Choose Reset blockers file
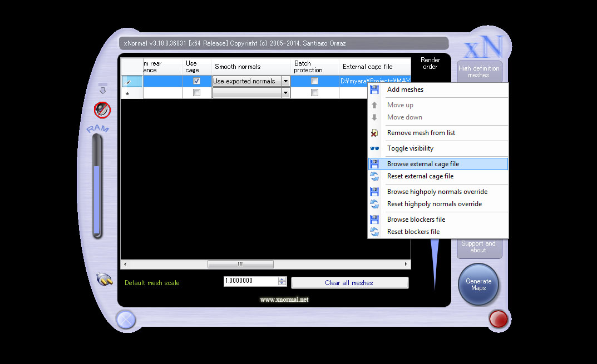The width and height of the screenshot is (597, 364). (x=438, y=232)
